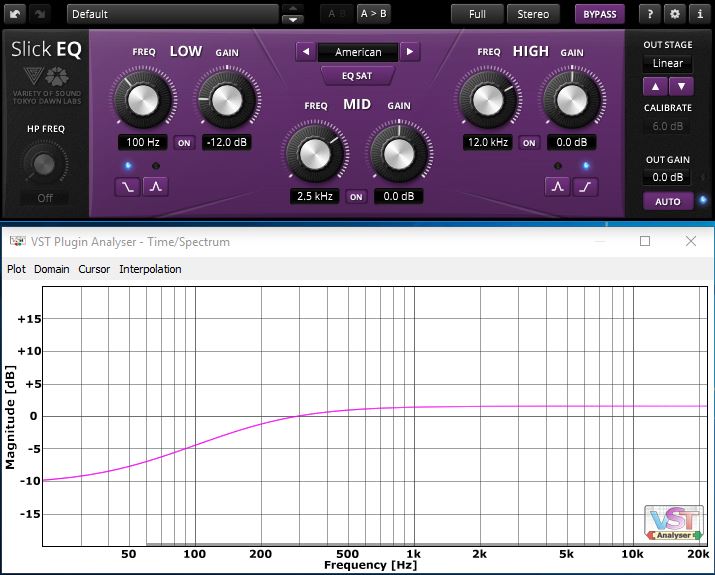Open the Linear out stage selector
This screenshot has width=715, height=575.
pyautogui.click(x=668, y=63)
